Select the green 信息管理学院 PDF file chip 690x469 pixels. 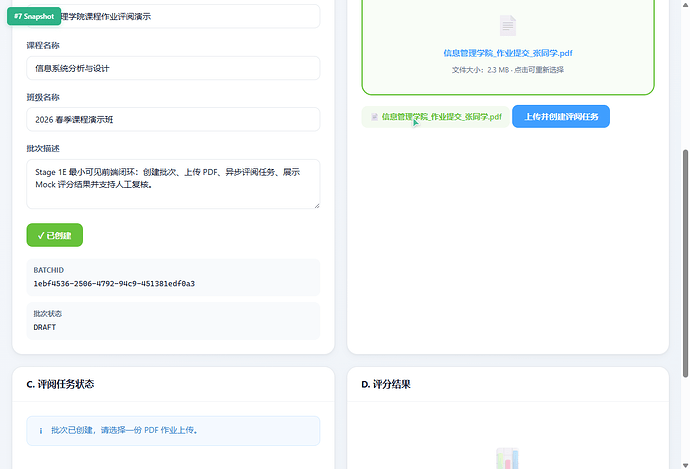point(436,117)
